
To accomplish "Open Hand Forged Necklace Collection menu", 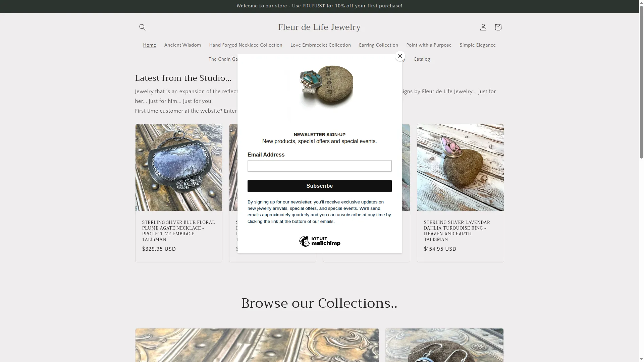I will tap(246, 45).
